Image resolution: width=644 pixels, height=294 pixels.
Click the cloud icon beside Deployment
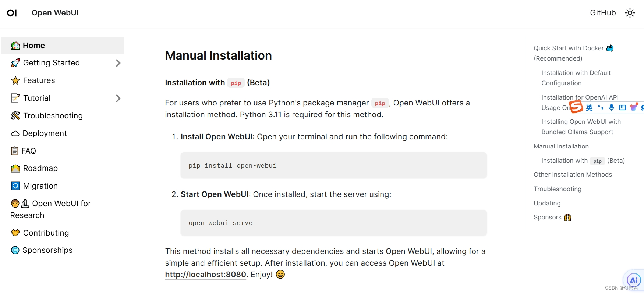pos(15,133)
